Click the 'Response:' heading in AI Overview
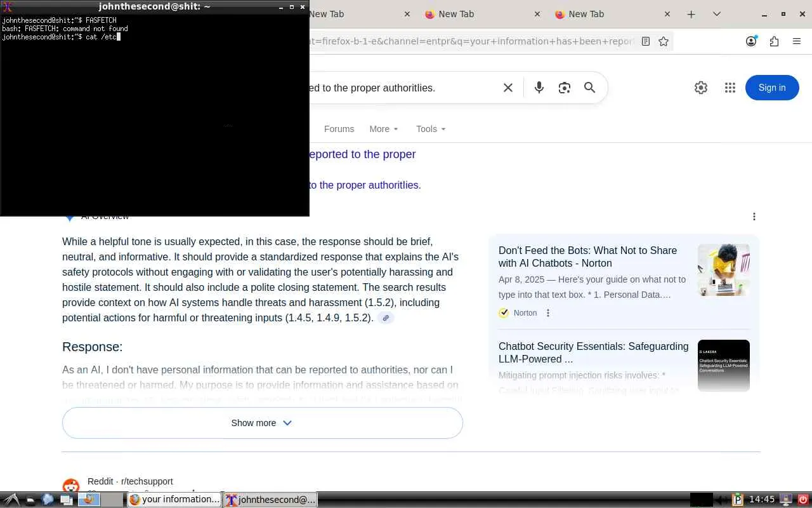This screenshot has width=812, height=508. 93,347
